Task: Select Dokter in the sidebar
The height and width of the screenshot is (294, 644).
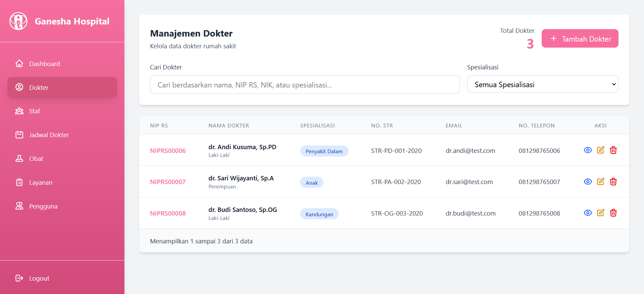Action: (62, 87)
